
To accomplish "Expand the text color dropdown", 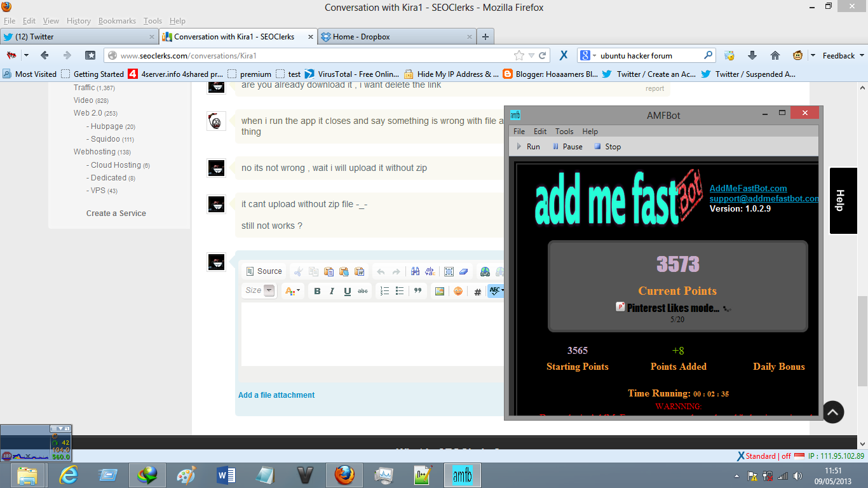I will (292, 291).
